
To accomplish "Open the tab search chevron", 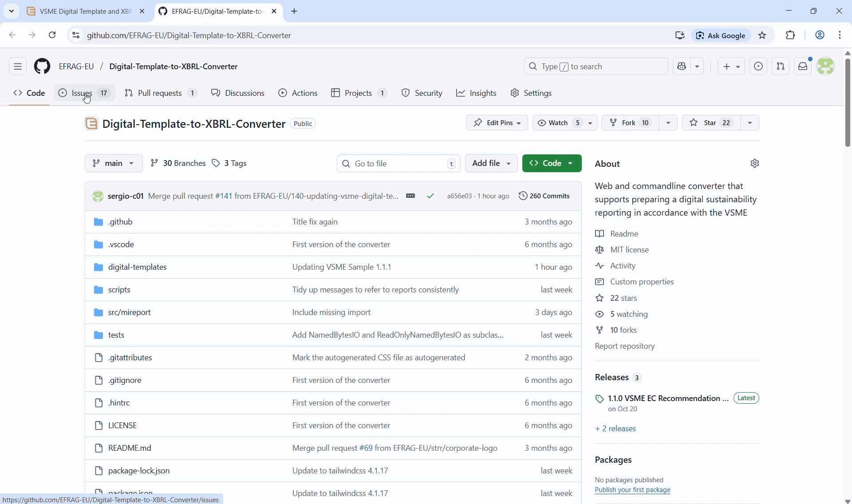I will tap(12, 12).
